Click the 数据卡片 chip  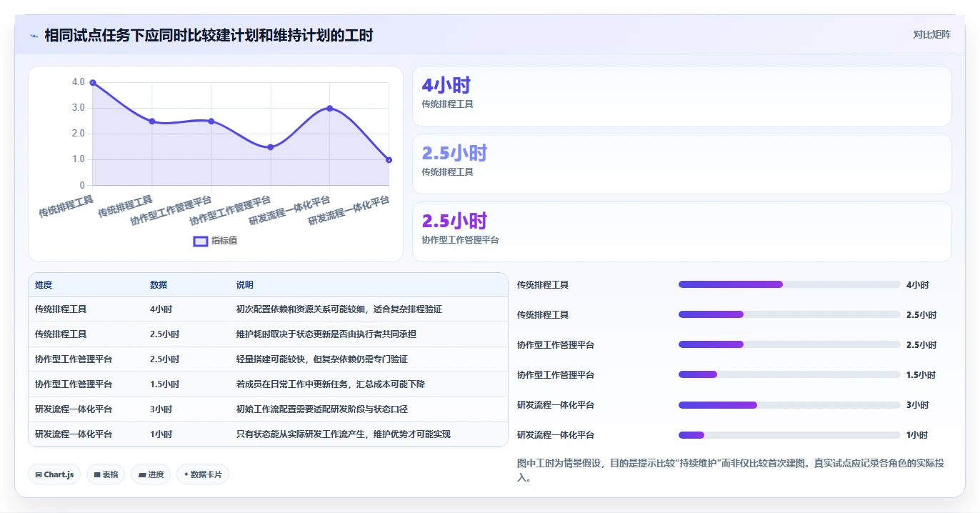tap(203, 474)
